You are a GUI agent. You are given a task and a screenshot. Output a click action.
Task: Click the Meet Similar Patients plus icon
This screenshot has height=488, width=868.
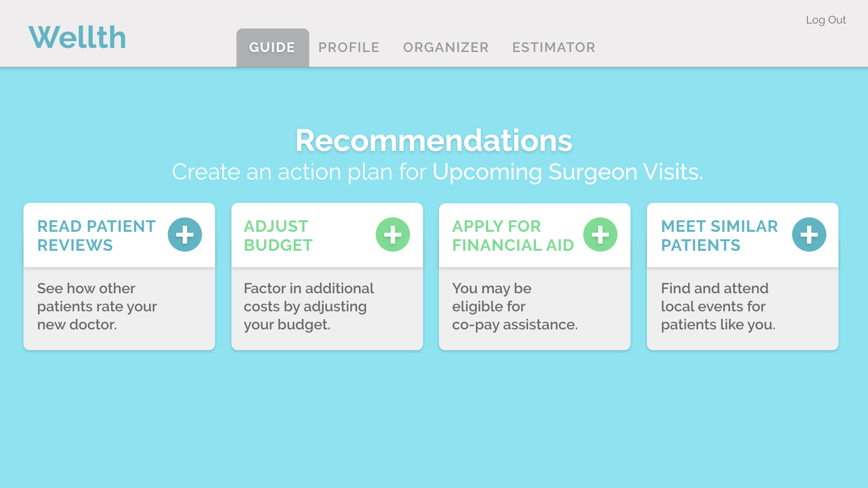point(809,234)
